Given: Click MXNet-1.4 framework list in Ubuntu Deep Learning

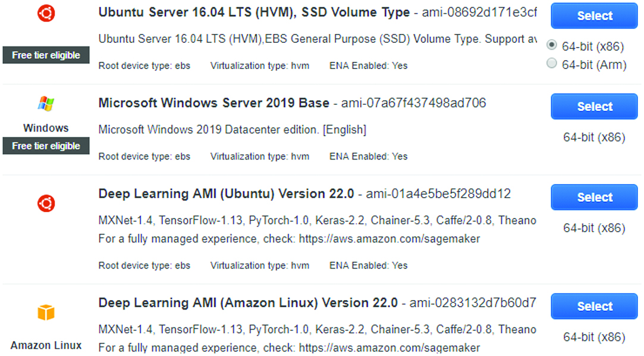Looking at the screenshot, I should point(317,221).
